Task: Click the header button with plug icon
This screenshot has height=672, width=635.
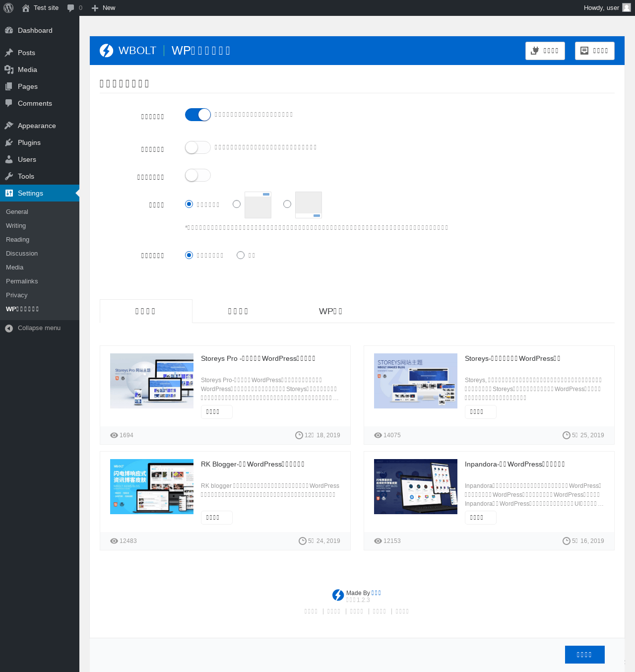Action: tap(545, 51)
